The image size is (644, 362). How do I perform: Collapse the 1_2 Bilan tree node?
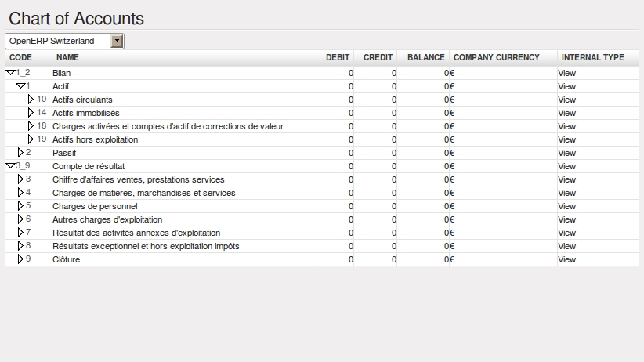pos(10,73)
